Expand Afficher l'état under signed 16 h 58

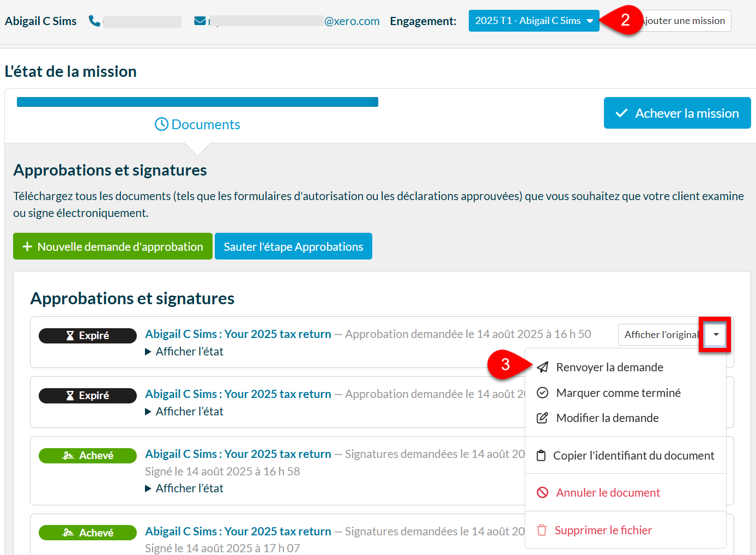click(184, 488)
